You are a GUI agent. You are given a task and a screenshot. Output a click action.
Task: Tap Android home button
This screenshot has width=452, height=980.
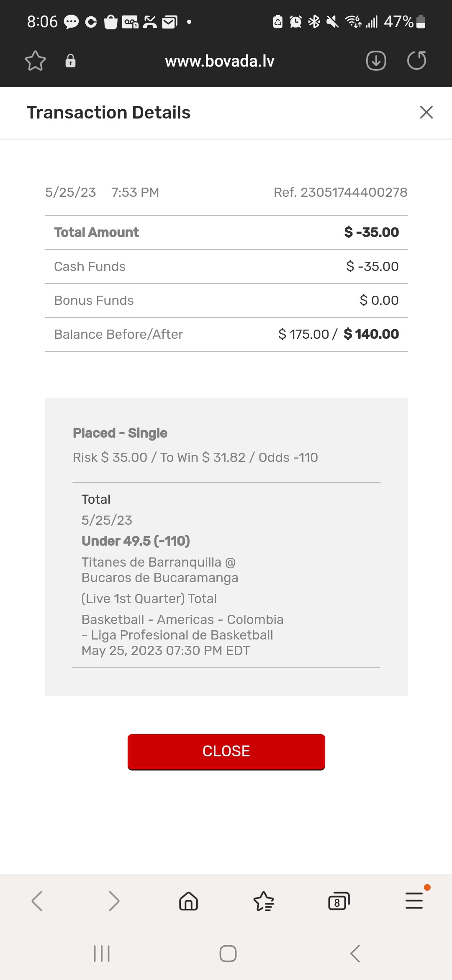pos(228,954)
